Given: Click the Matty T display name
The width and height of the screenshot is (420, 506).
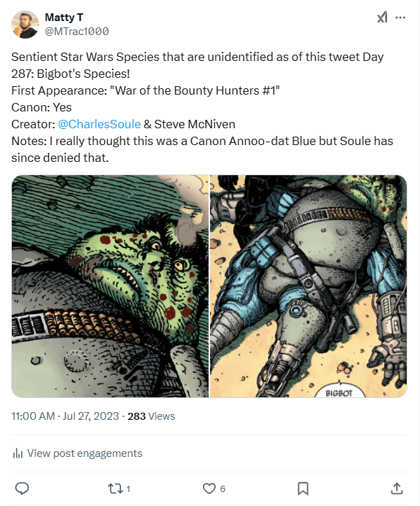Looking at the screenshot, I should [64, 17].
